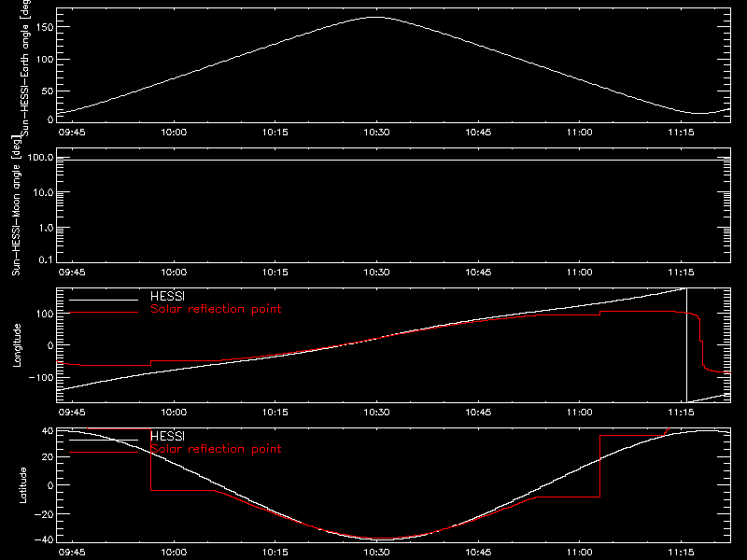Click red legend line sample in Latitude plot
This screenshot has width=747, height=560.
tap(104, 453)
